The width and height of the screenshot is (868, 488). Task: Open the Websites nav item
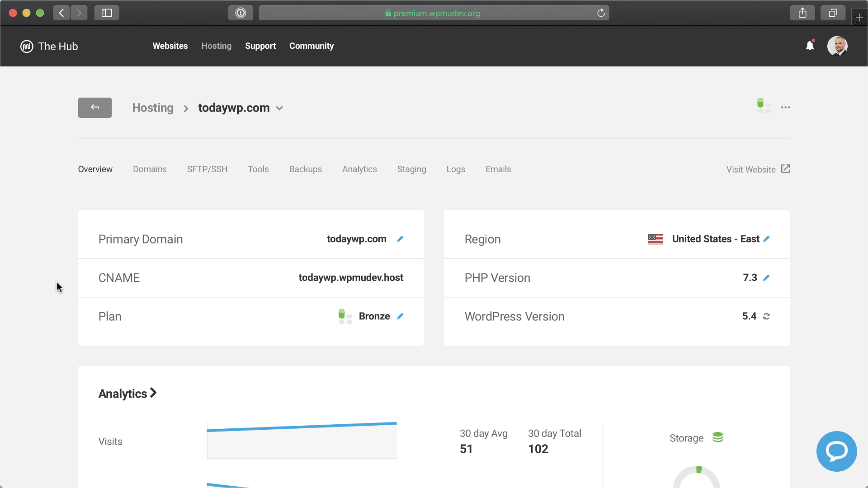coord(170,46)
